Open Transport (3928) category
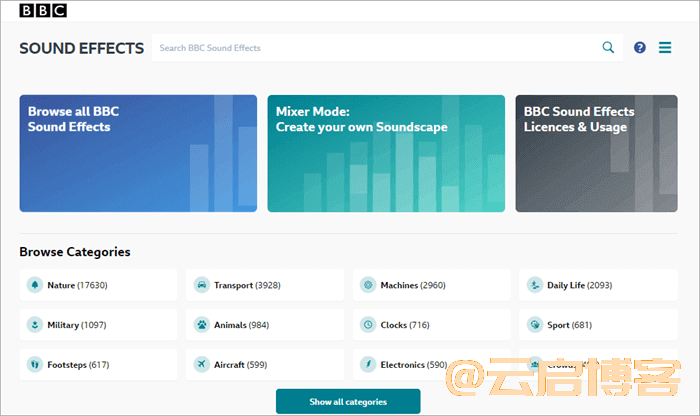Viewport: 700px width, 416px height. coord(265,285)
